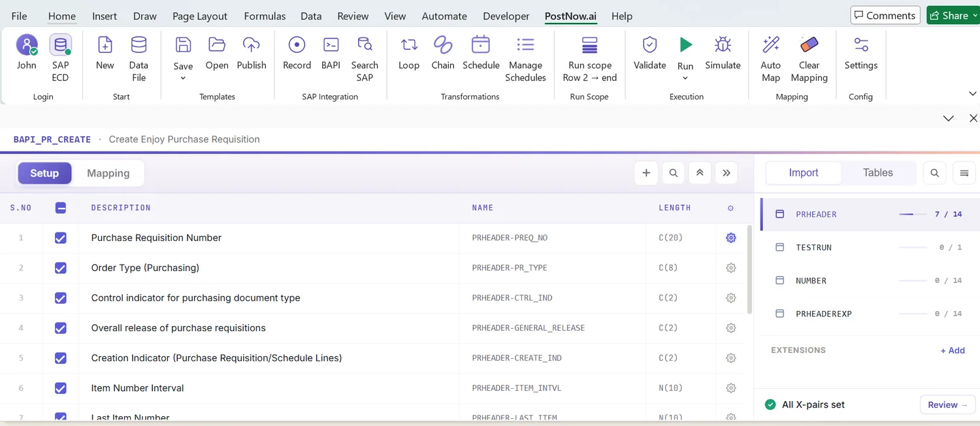Click the double right-arrow expand panel button
Image resolution: width=980 pixels, height=426 pixels.
[727, 173]
